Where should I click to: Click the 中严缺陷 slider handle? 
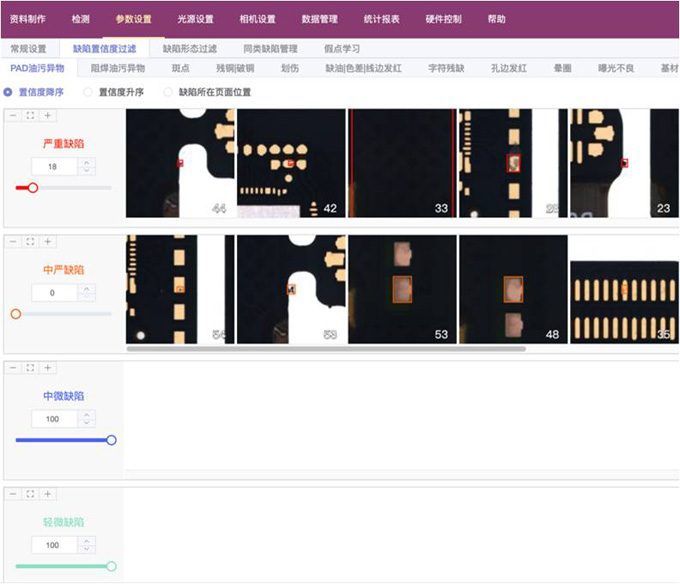[x=16, y=314]
